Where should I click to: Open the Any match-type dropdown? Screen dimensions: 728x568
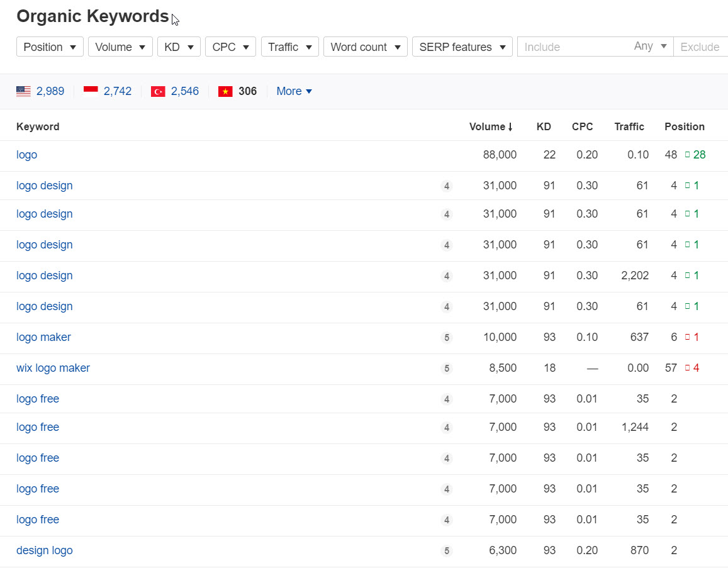tap(651, 47)
